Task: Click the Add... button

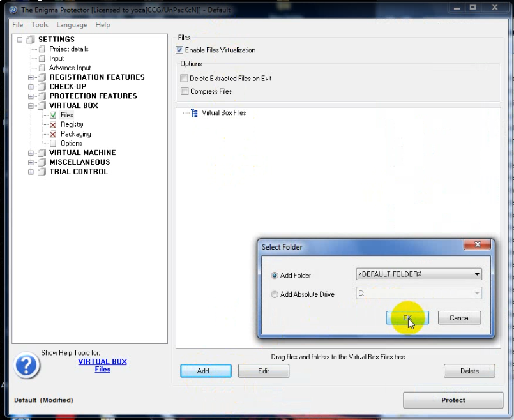Action: click(x=206, y=371)
